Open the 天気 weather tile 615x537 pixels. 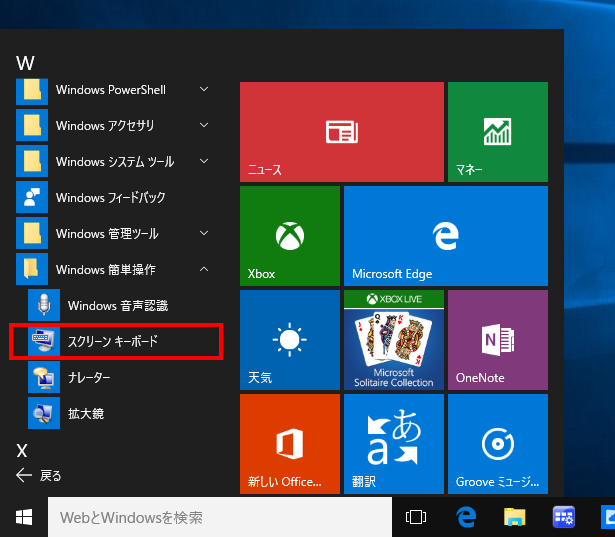(290, 340)
